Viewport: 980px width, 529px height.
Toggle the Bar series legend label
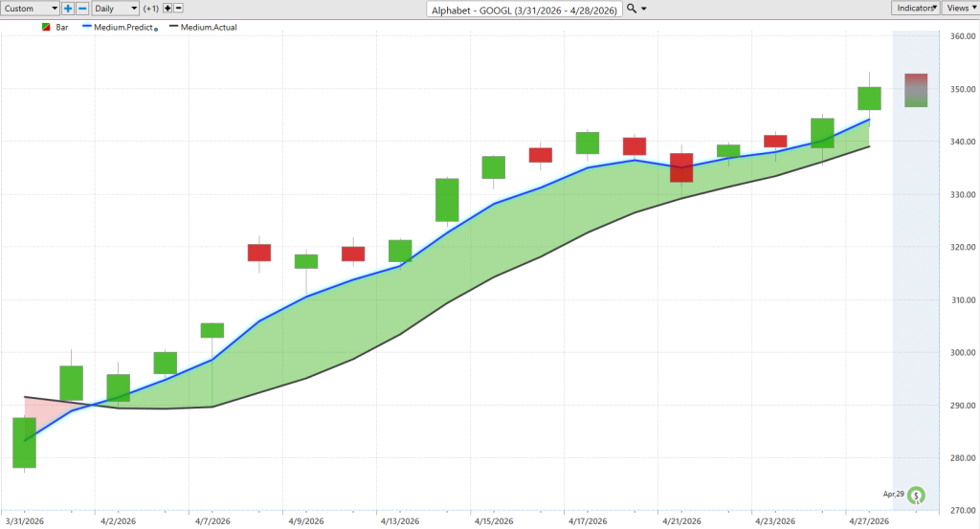(x=62, y=28)
